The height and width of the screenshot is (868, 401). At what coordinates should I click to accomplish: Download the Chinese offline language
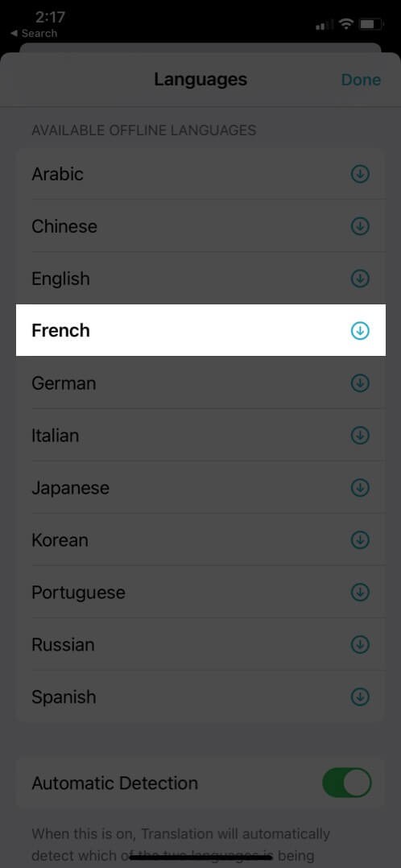pos(360,226)
